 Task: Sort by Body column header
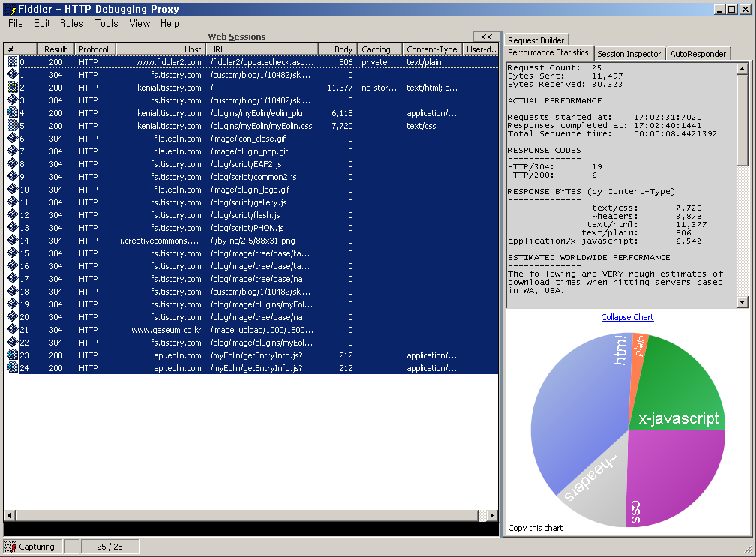click(x=338, y=49)
